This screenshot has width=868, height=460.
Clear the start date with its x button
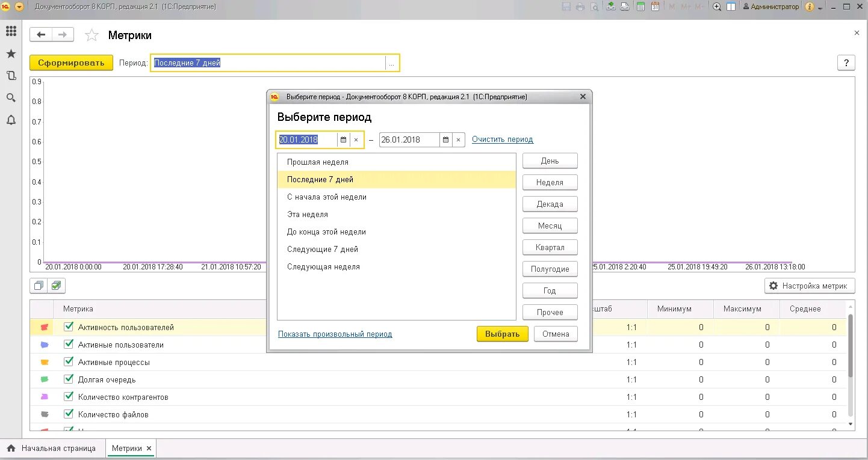[x=356, y=140]
